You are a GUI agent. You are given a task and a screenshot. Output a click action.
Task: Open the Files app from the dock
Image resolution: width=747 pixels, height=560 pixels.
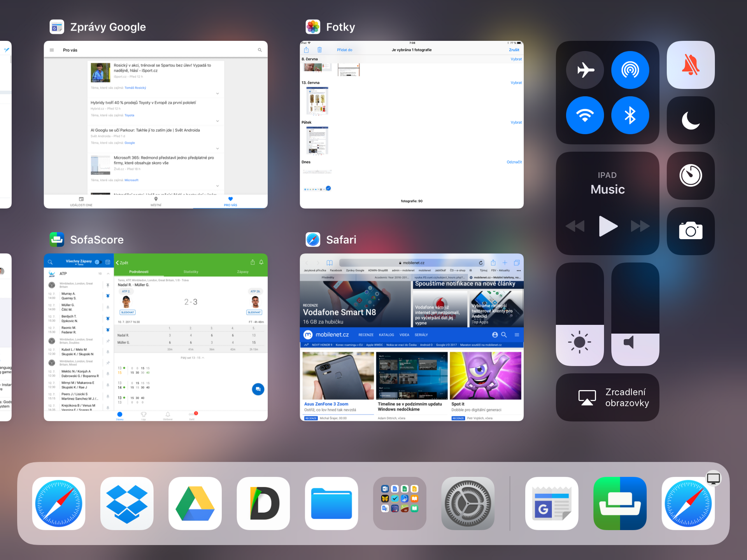coord(331,503)
